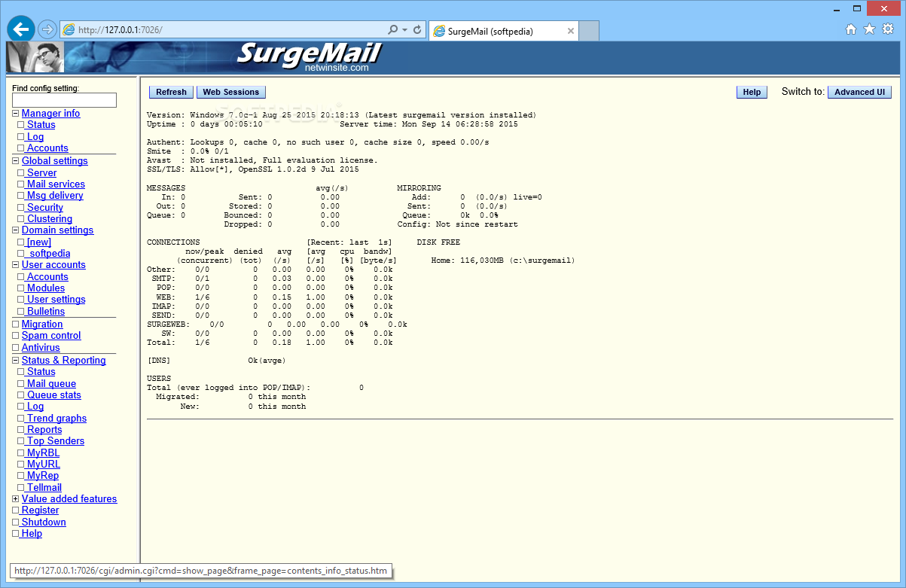This screenshot has height=588, width=906.
Task: Open the Domain settings link
Action: (x=57, y=230)
